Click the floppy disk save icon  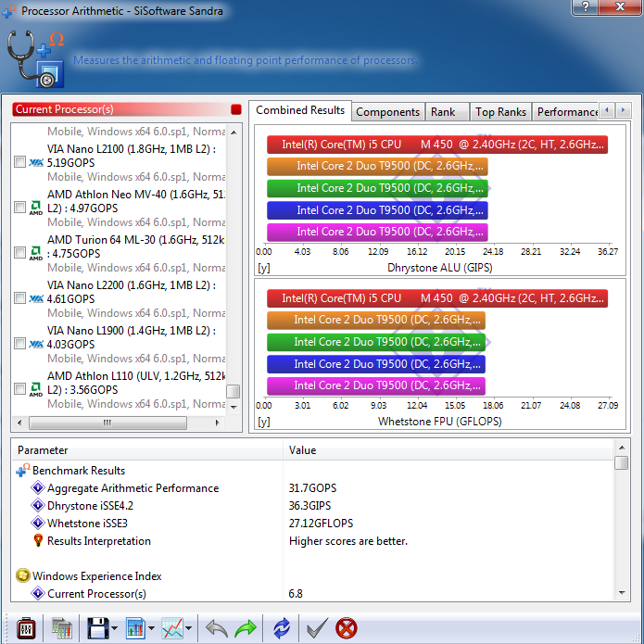click(x=97, y=628)
